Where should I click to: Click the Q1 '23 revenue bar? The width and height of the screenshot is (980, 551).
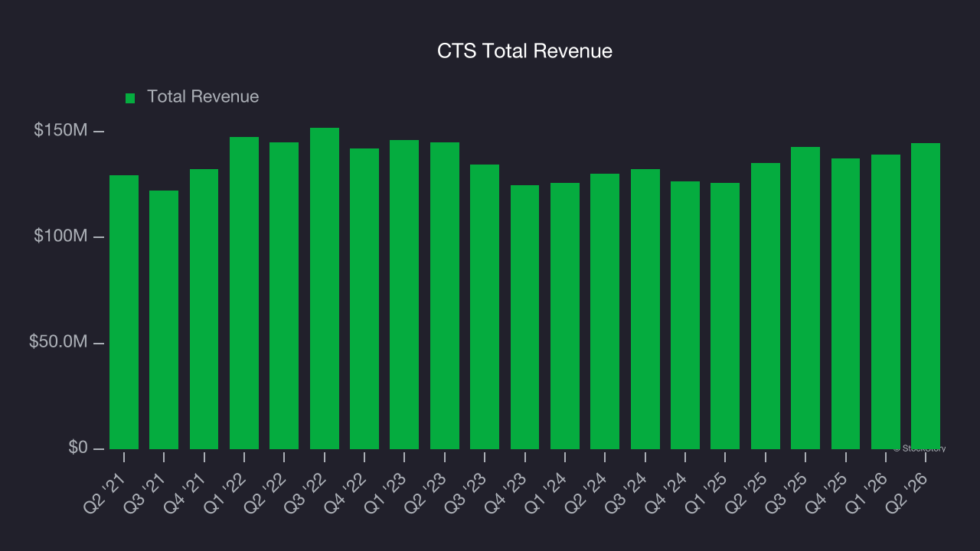pos(404,295)
